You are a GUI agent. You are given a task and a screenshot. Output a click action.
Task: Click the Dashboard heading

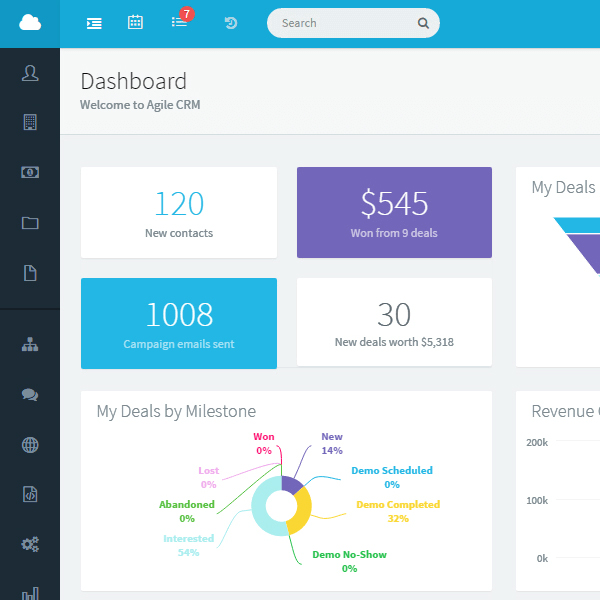(134, 81)
